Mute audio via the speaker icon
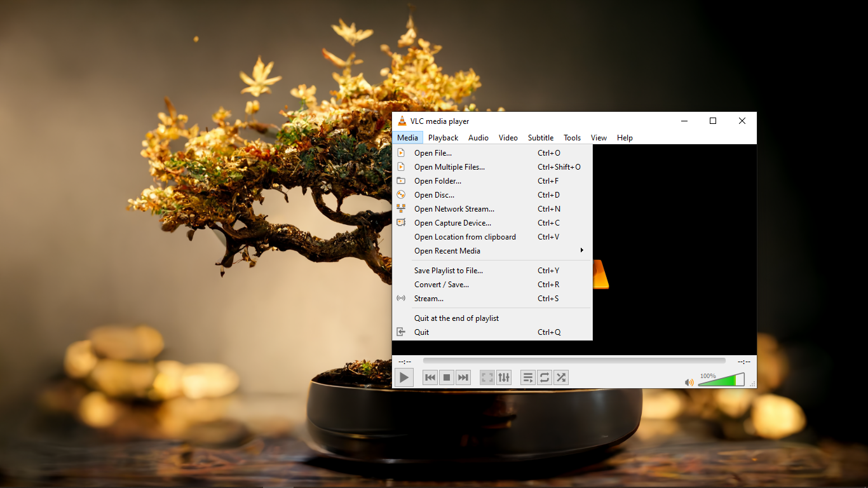868x488 pixels. click(x=689, y=382)
